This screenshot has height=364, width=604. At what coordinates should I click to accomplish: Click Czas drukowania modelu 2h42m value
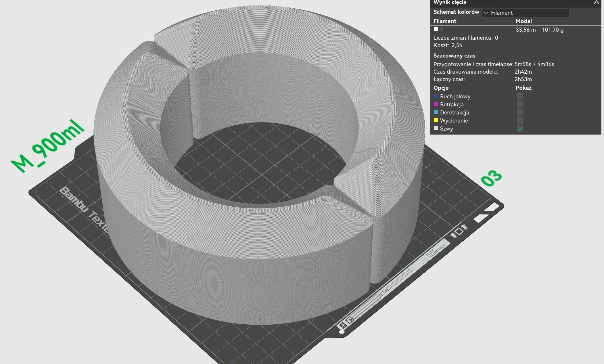click(523, 72)
